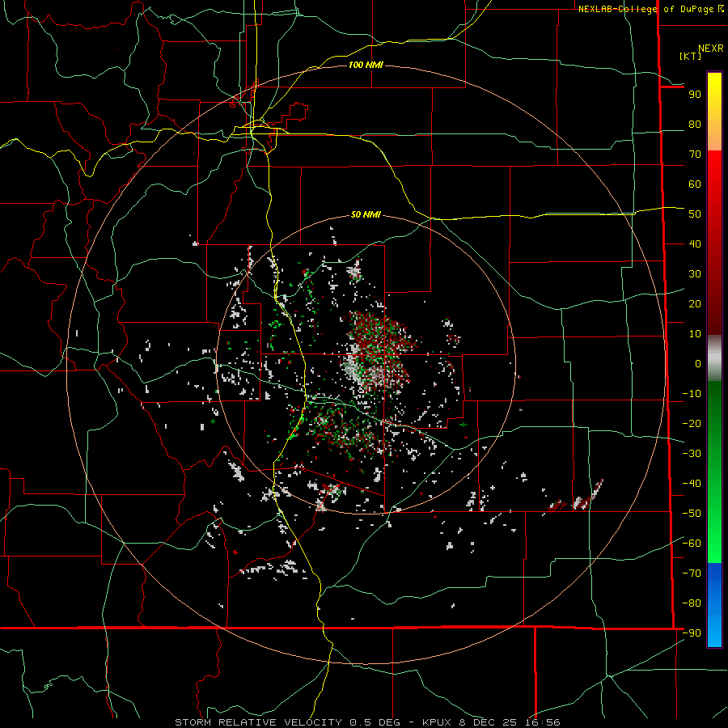Click the -10 value on velocity scale

pyautogui.click(x=692, y=394)
